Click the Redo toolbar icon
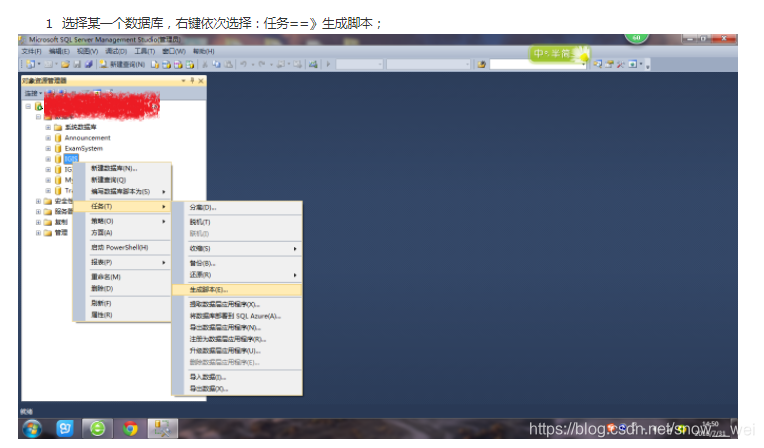The width and height of the screenshot is (764, 448). point(262,64)
